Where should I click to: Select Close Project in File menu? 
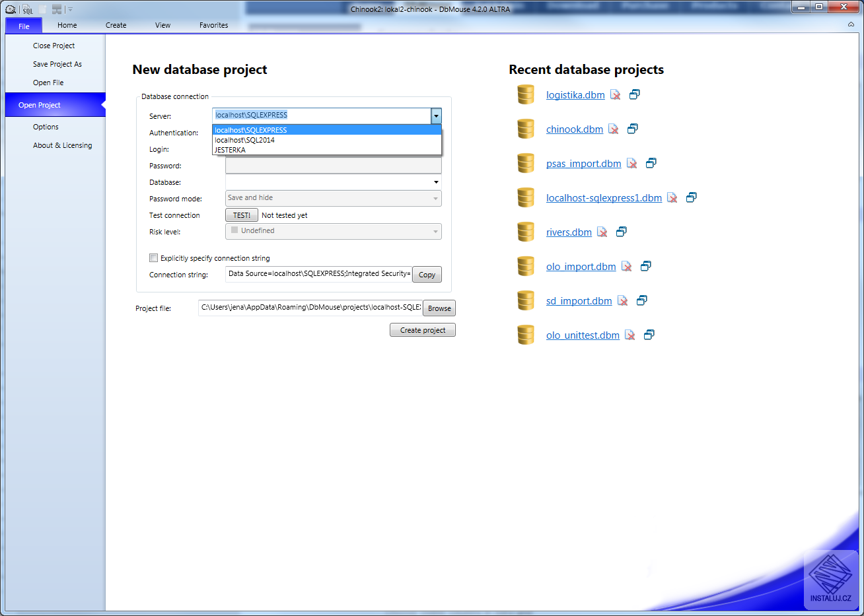click(x=55, y=46)
